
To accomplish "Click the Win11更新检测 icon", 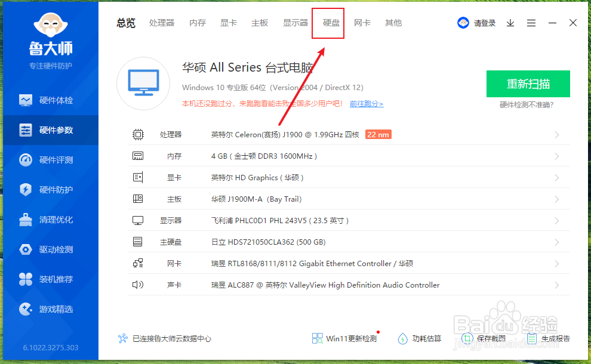I will [x=318, y=338].
